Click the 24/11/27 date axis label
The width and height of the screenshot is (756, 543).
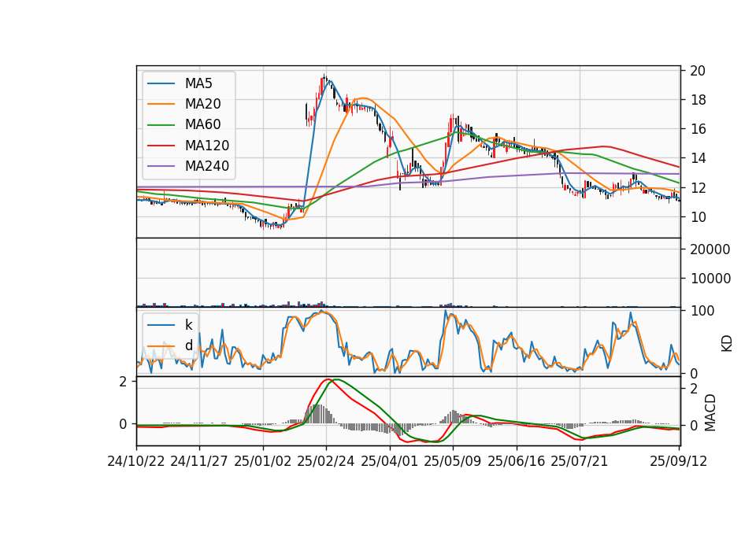tap(199, 461)
